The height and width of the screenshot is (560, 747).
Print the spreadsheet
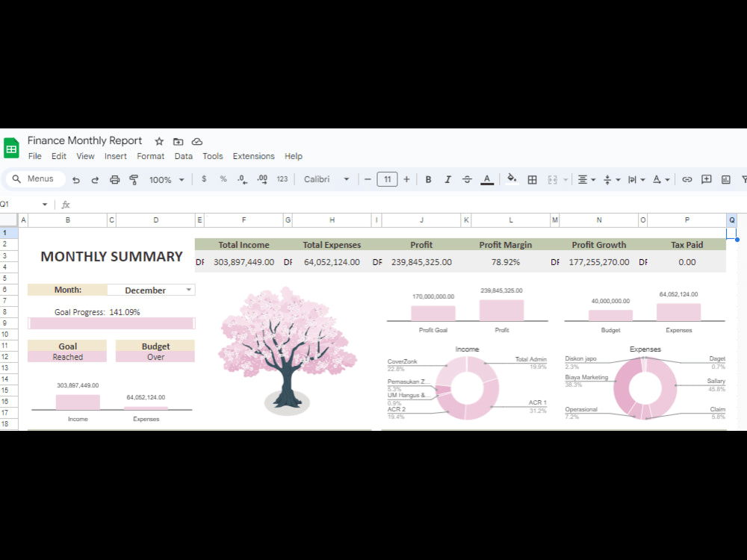tap(114, 179)
